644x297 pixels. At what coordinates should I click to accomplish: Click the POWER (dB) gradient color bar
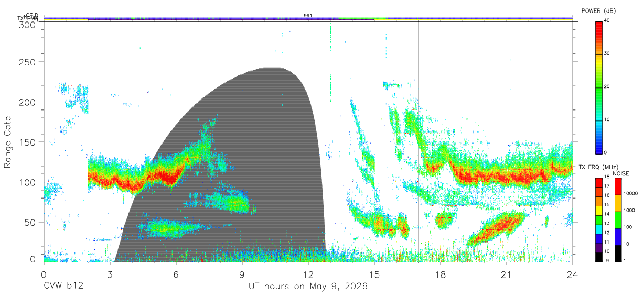tap(598, 87)
